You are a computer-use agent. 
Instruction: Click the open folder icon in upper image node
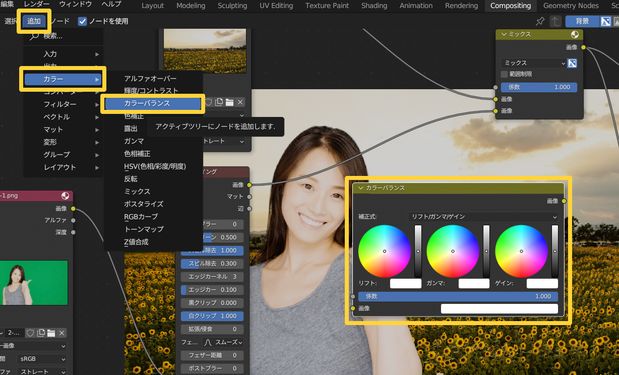point(229,103)
